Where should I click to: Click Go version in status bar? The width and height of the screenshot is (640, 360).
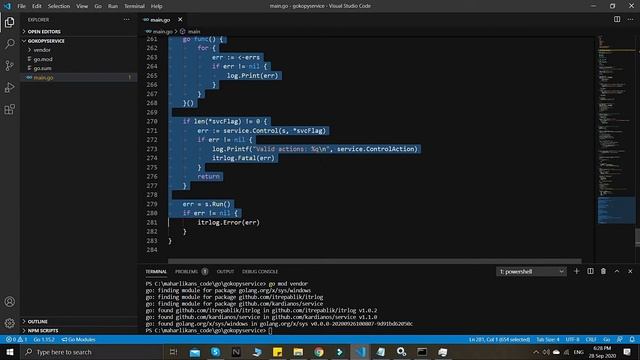point(44,340)
